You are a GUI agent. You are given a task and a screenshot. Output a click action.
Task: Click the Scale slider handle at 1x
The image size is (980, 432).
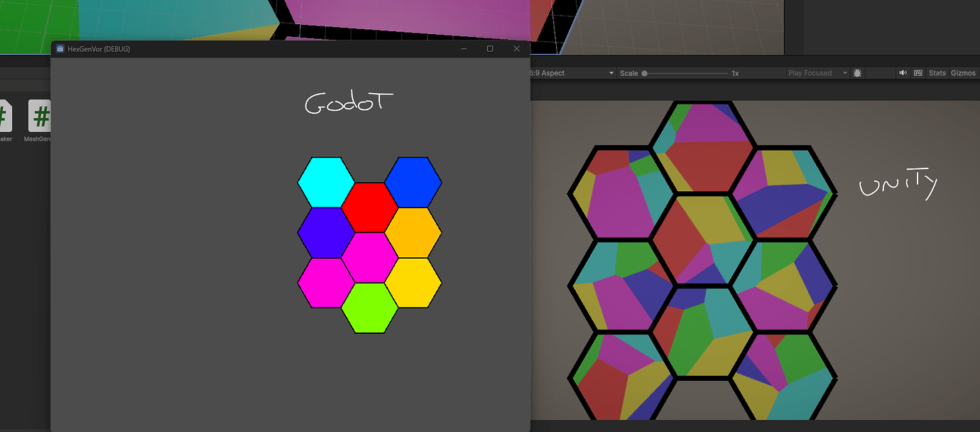(x=644, y=72)
